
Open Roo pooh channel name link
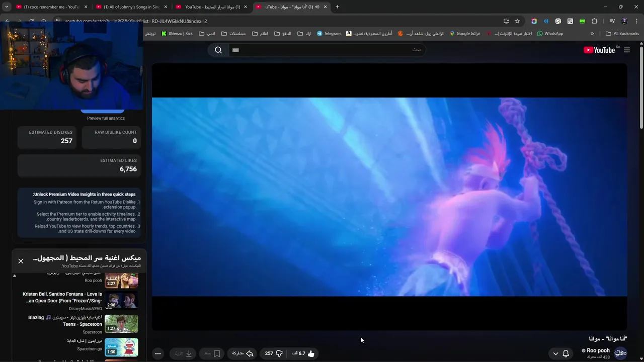[598, 350]
